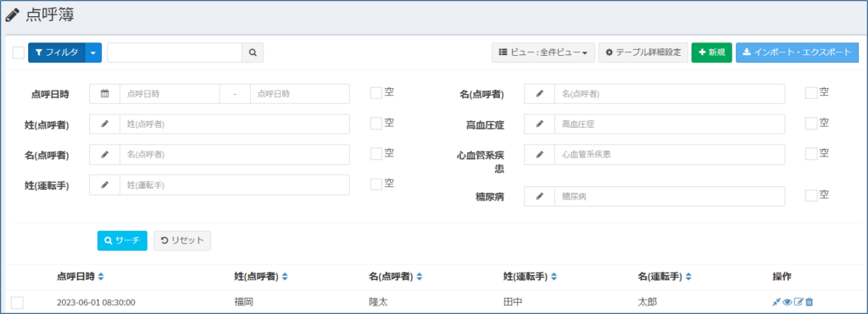The height and width of the screenshot is (314, 868).
Task: Edit the 田中 record with pencil-square icon
Action: [798, 302]
